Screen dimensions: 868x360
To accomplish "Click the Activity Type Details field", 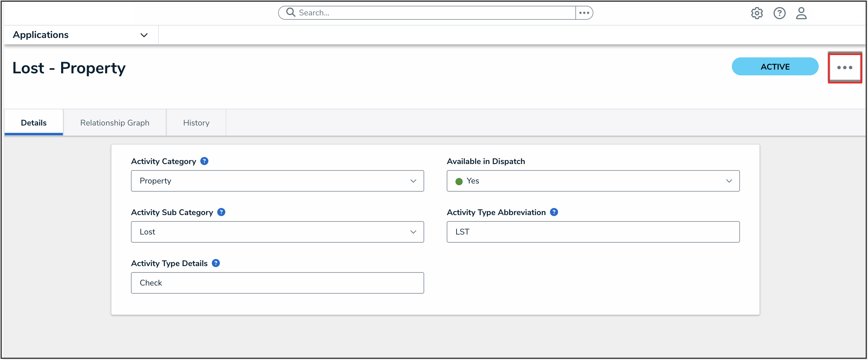I will click(277, 283).
